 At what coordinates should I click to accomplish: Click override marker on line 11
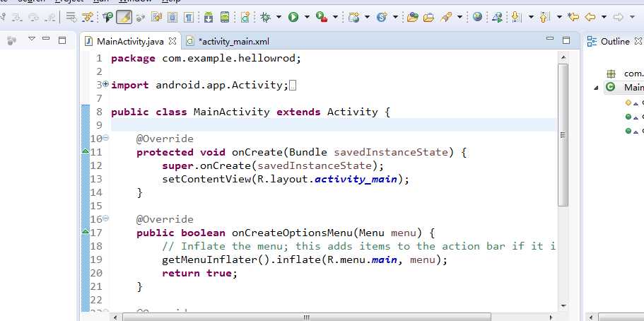[x=85, y=151]
